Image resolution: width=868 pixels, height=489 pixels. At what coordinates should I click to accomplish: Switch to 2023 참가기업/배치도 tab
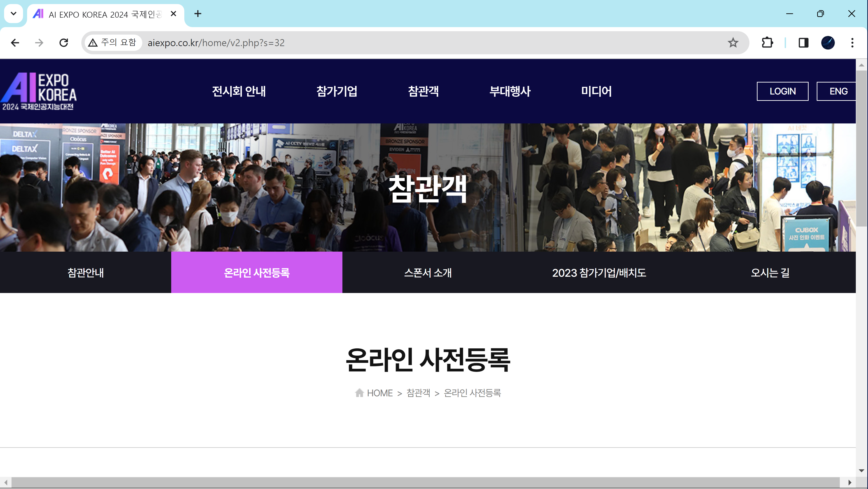pos(599,272)
